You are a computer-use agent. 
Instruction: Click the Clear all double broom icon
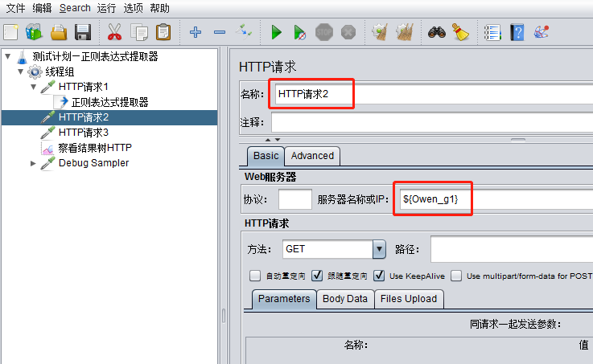point(404,32)
